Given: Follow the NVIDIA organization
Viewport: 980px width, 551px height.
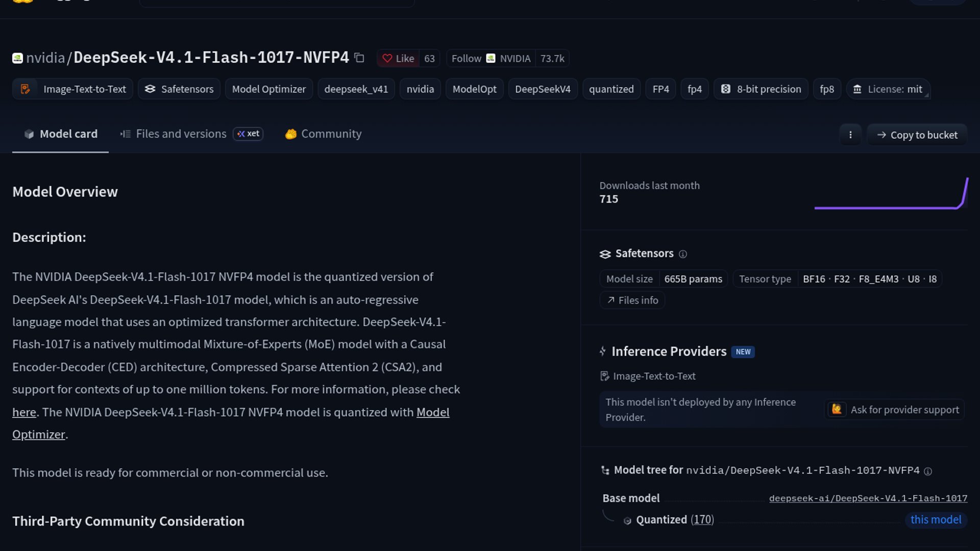Looking at the screenshot, I should (x=491, y=58).
